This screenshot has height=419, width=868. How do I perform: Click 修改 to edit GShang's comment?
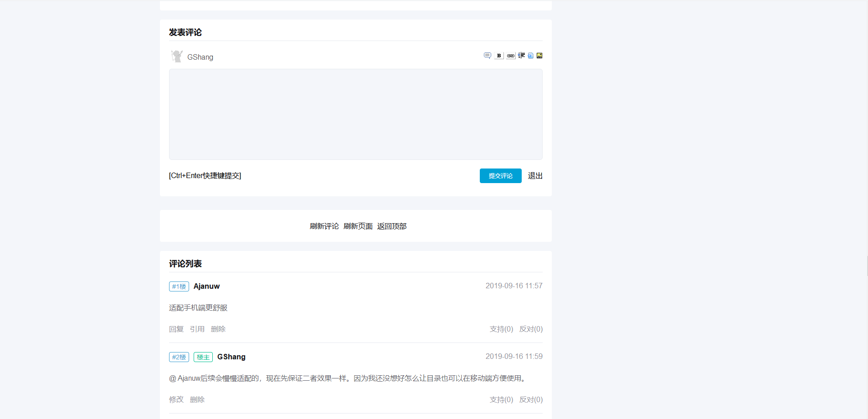pyautogui.click(x=176, y=400)
